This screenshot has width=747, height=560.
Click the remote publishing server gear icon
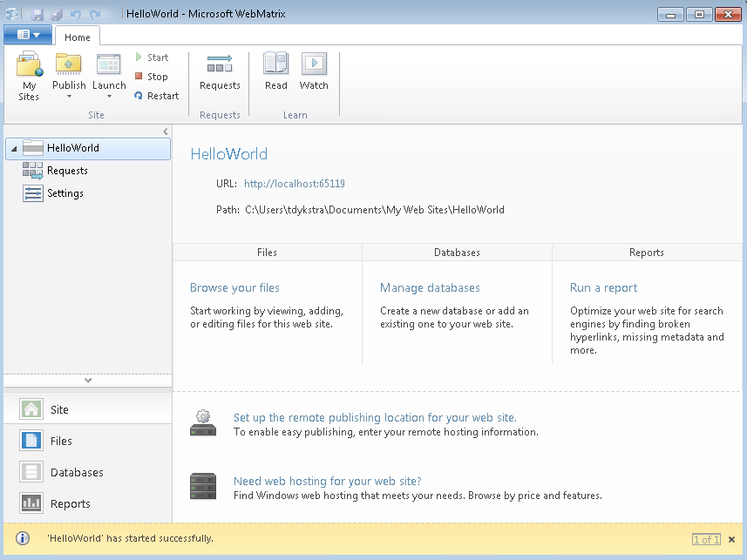pyautogui.click(x=203, y=423)
